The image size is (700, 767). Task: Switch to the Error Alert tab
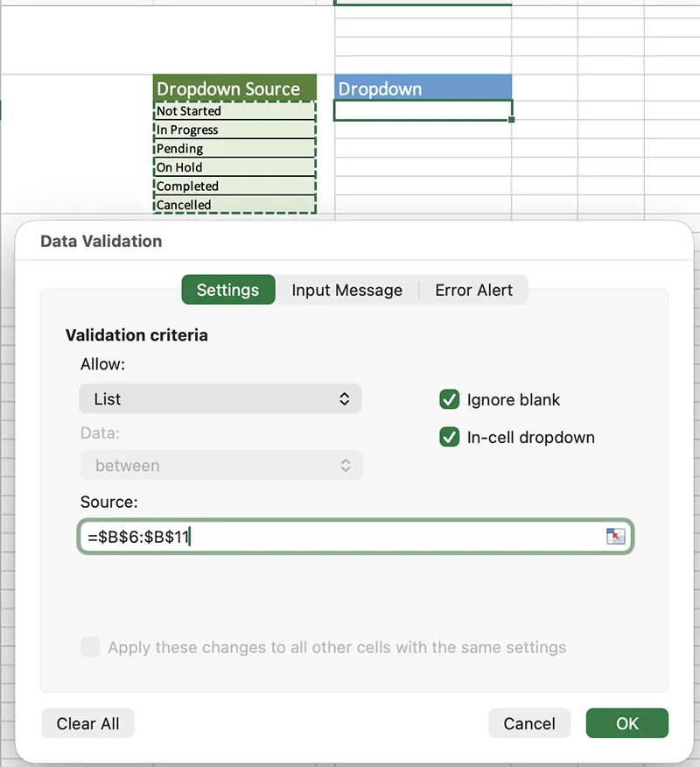(473, 290)
